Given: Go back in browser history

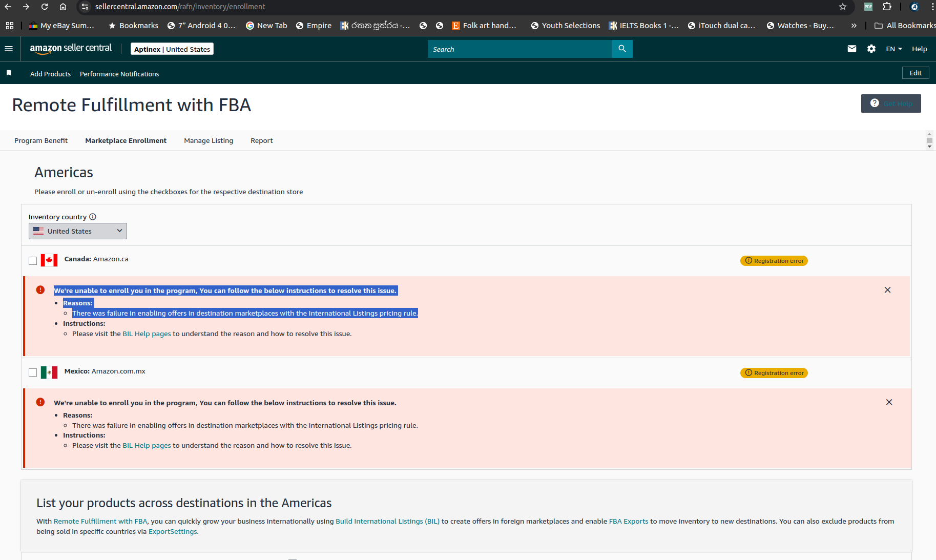Looking at the screenshot, I should (8, 7).
